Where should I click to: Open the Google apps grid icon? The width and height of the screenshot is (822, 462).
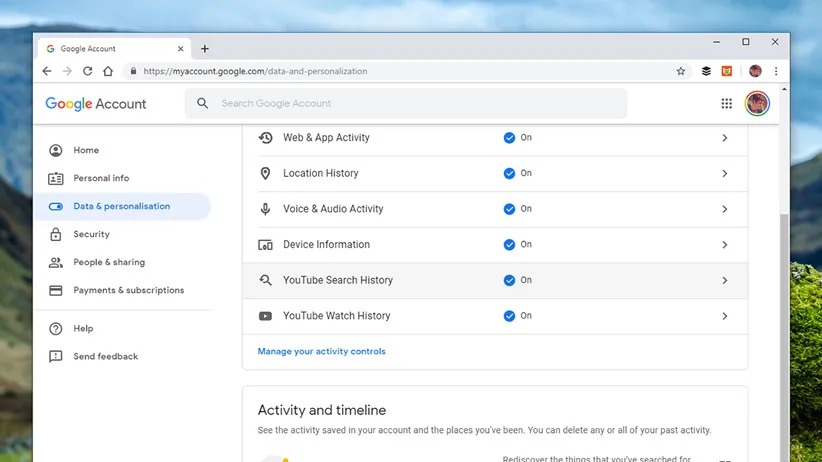(x=727, y=103)
